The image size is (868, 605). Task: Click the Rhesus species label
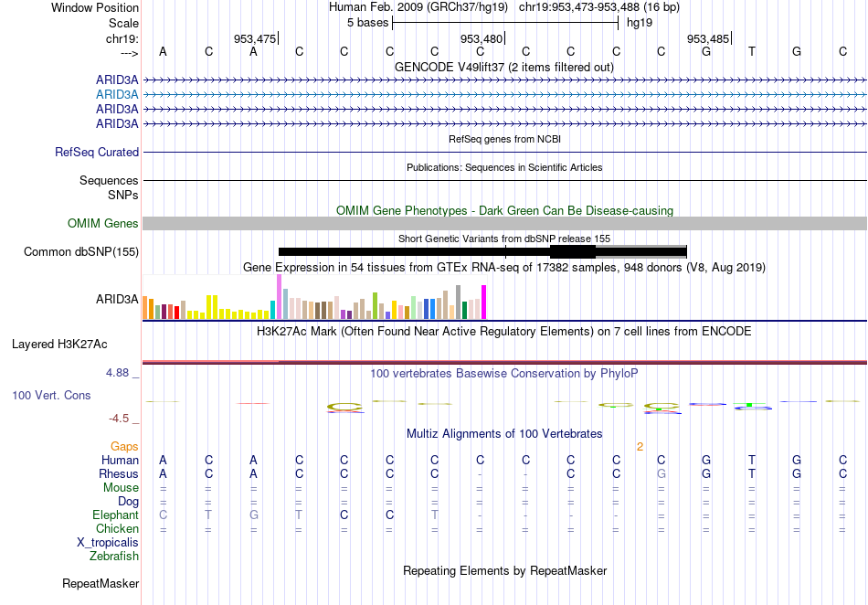click(x=119, y=473)
